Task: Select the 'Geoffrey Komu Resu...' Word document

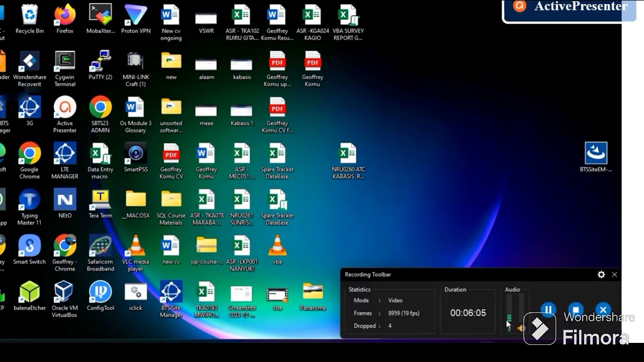Action: pyautogui.click(x=277, y=23)
